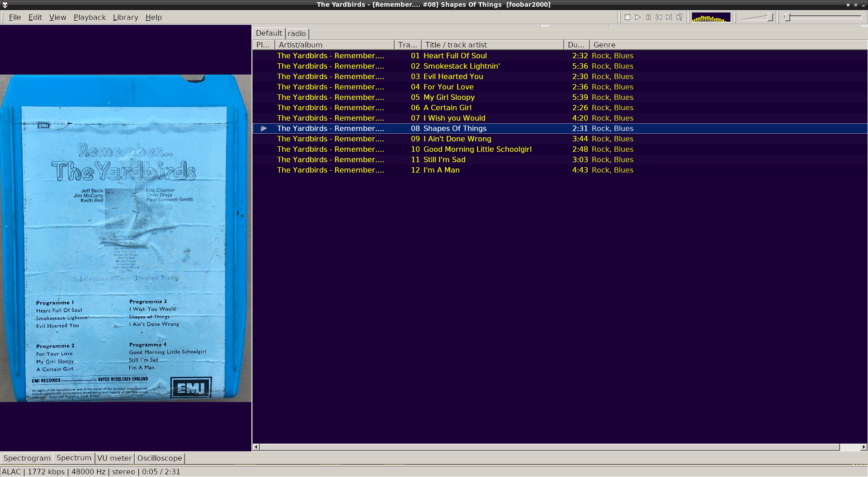Select track 06 A Certain Girl
Screen dimensions: 868x477
(560, 108)
